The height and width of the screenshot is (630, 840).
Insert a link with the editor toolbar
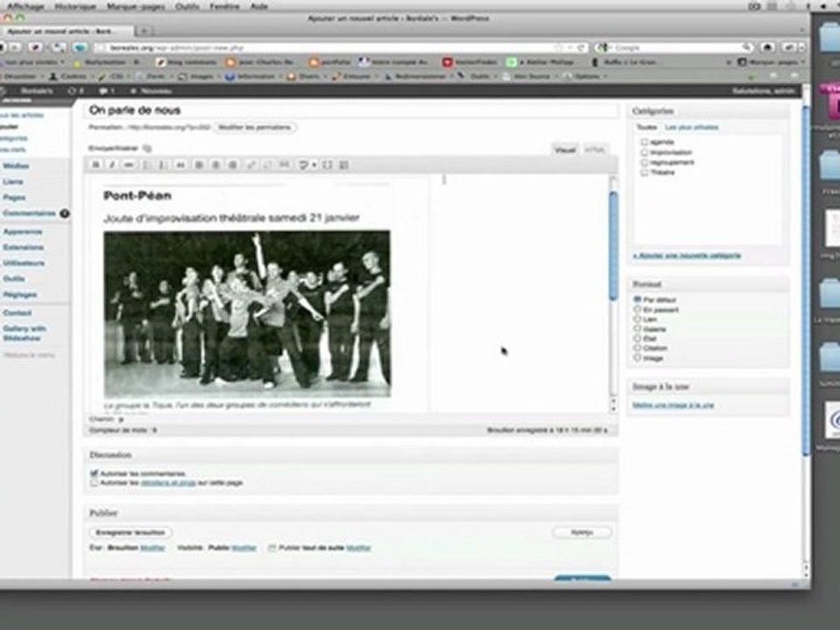click(x=251, y=164)
